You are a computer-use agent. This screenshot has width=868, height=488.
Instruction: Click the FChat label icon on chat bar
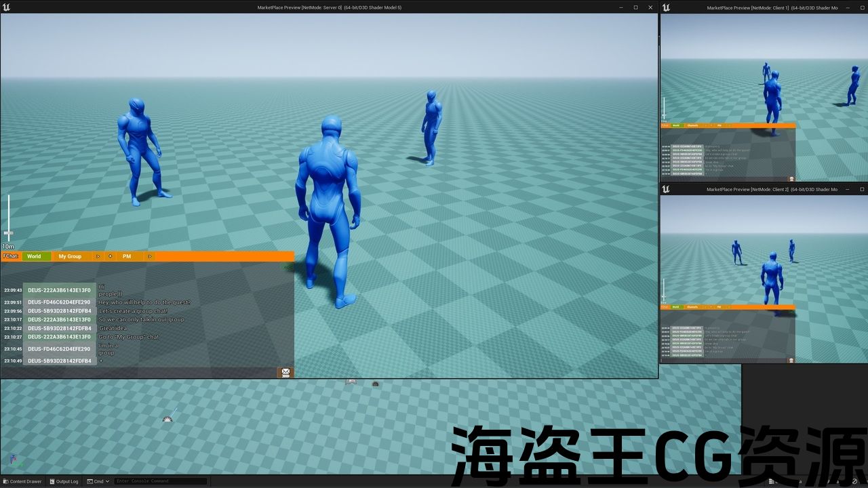(10, 256)
